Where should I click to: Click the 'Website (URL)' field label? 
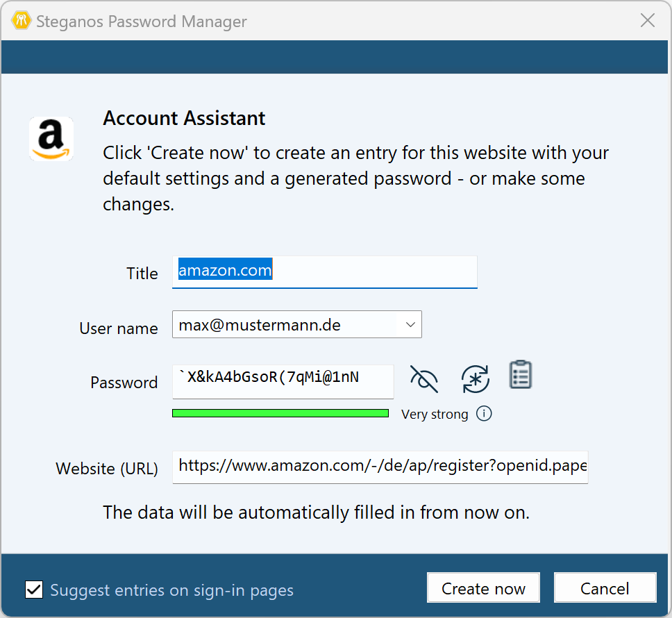tap(107, 469)
